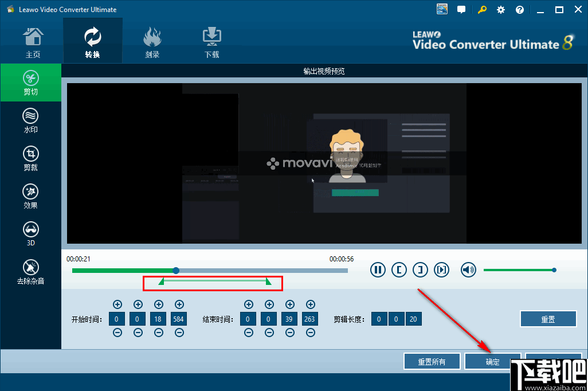Decrease start time hours value
The width and height of the screenshot is (588, 391).
[x=117, y=333]
